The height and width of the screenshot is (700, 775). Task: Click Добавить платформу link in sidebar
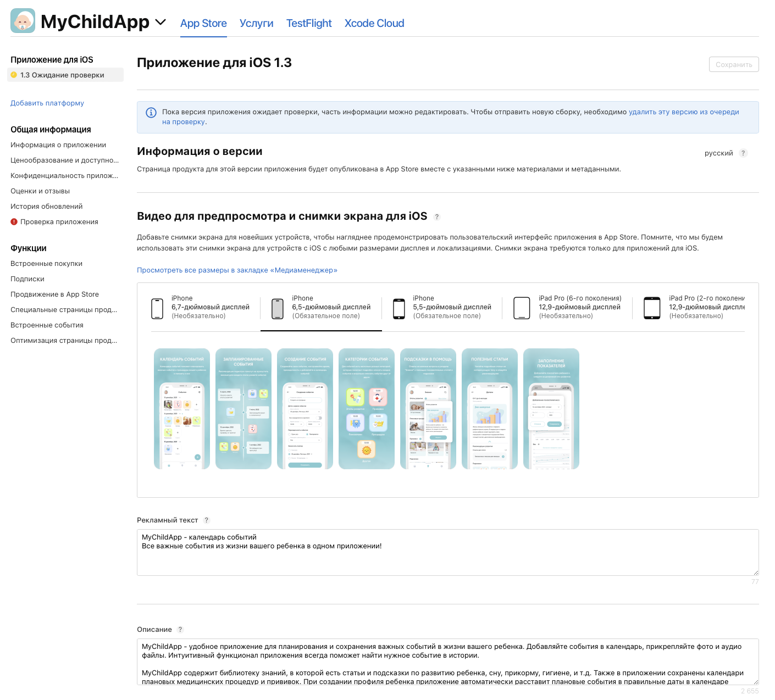click(47, 103)
